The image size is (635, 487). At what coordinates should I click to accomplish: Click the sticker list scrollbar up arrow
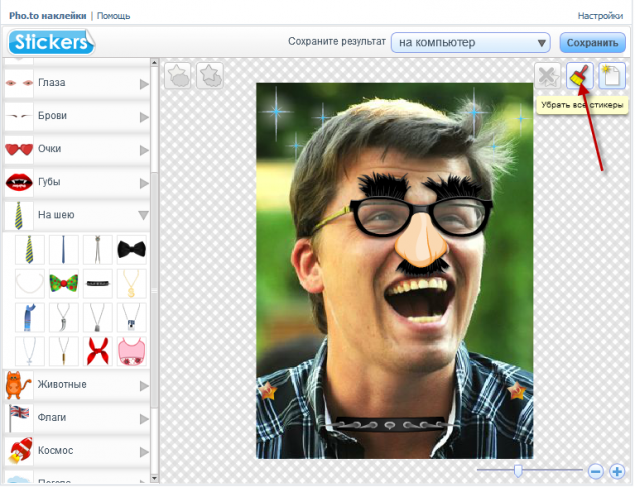pos(154,63)
